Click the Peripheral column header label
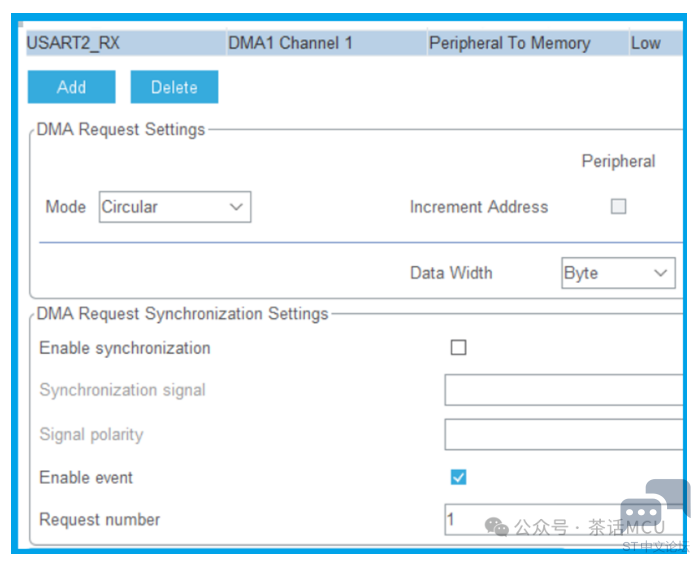699x562 pixels. [x=618, y=161]
